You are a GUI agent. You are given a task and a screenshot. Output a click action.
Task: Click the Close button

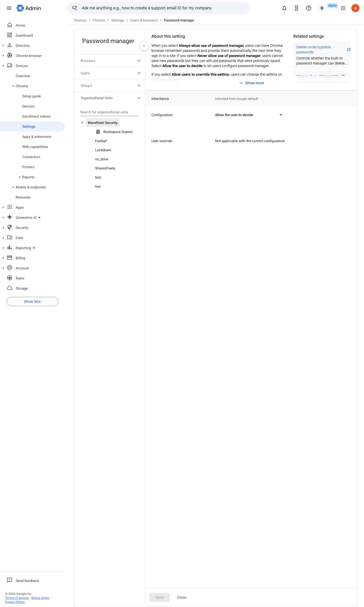tap(182, 597)
